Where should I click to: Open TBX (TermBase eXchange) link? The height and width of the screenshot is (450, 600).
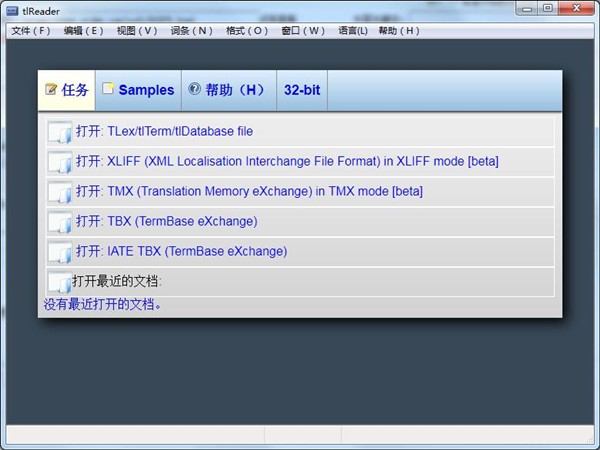tap(166, 221)
